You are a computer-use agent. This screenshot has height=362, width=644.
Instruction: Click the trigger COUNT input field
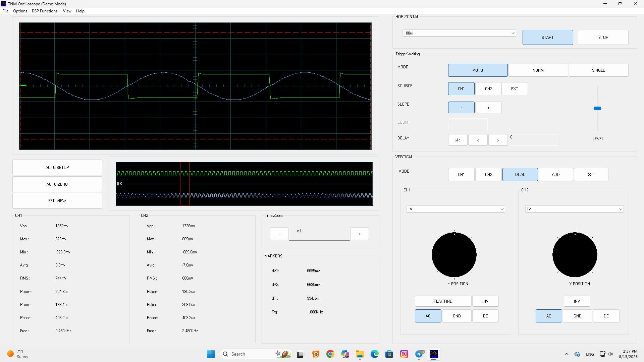click(x=468, y=125)
